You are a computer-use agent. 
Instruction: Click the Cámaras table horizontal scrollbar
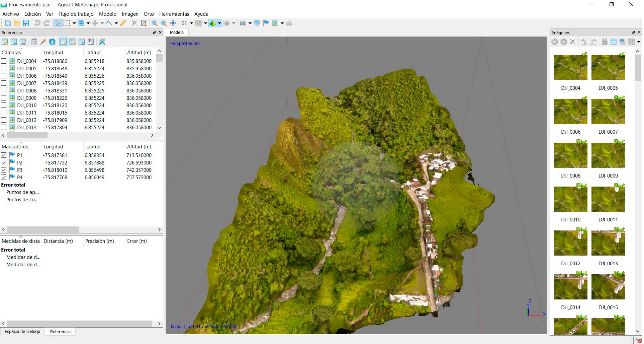click(x=27, y=135)
